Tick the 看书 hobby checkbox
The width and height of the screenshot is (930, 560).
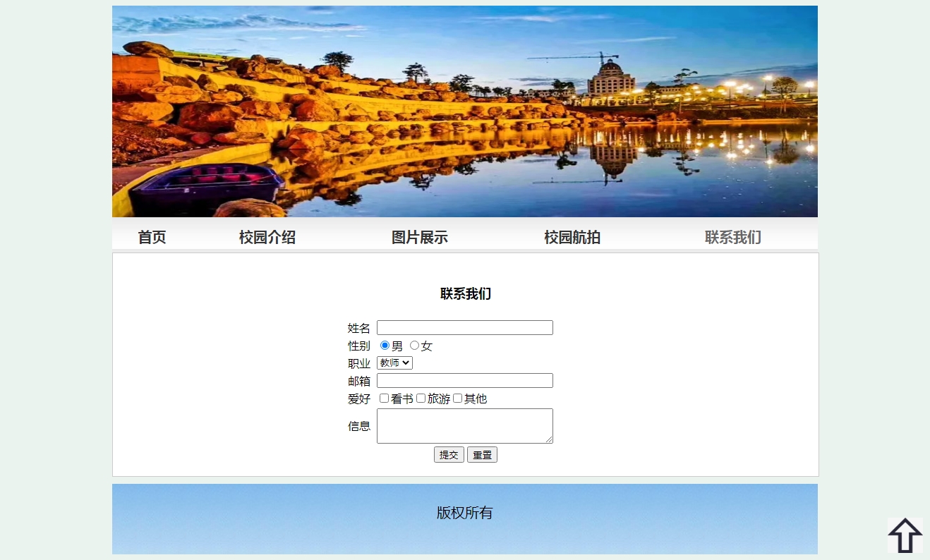pyautogui.click(x=385, y=398)
